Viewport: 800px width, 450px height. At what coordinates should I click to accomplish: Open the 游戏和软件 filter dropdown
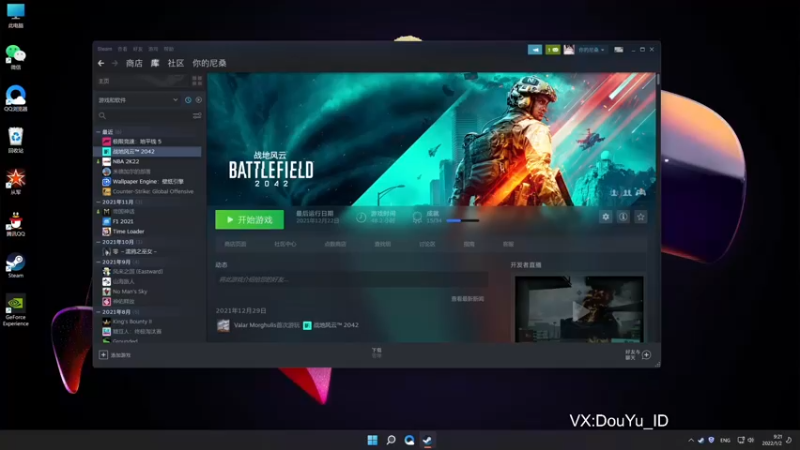point(138,100)
